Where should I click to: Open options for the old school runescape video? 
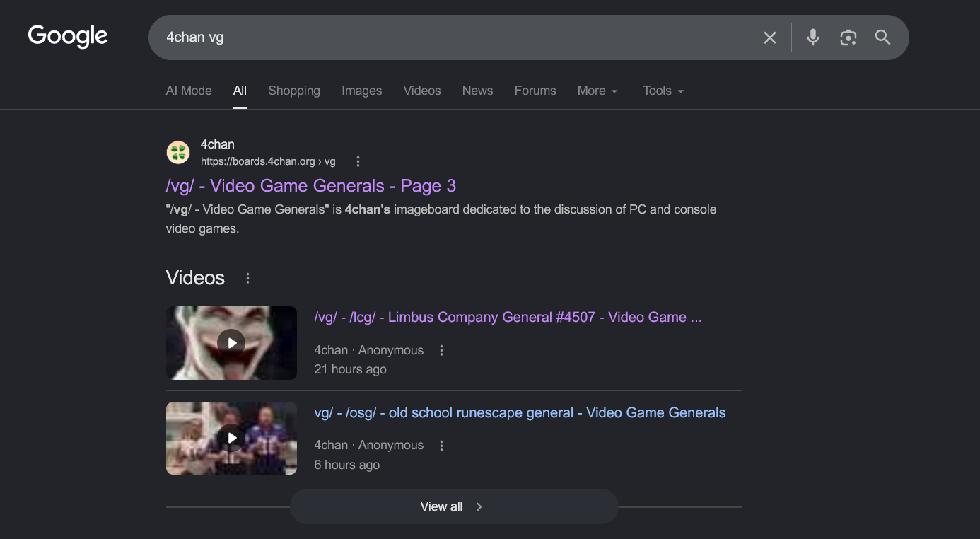[x=441, y=445]
